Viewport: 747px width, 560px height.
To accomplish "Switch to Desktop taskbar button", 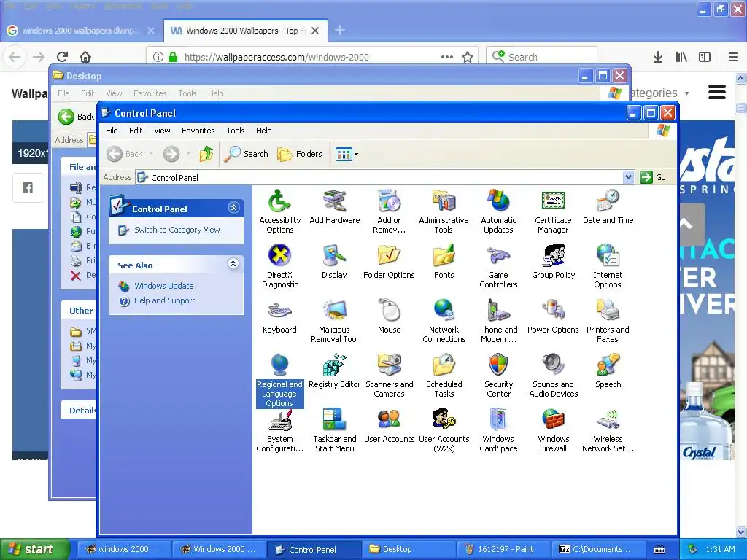I will (x=409, y=549).
